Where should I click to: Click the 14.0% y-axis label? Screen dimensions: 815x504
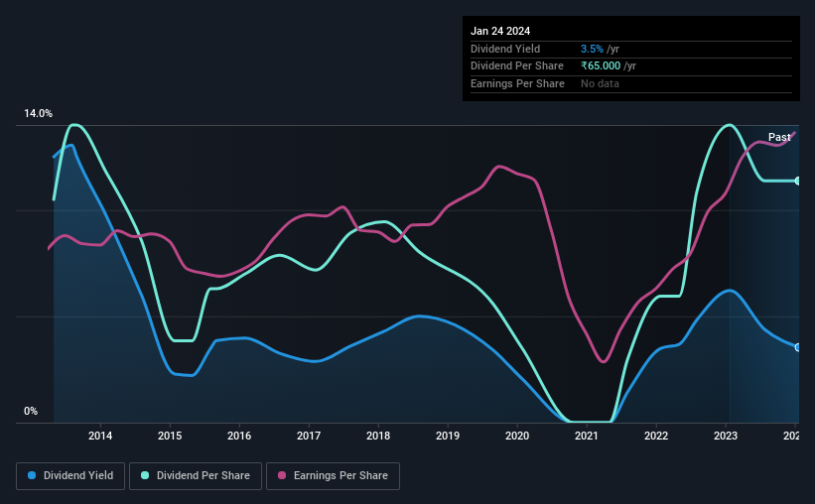(x=38, y=114)
